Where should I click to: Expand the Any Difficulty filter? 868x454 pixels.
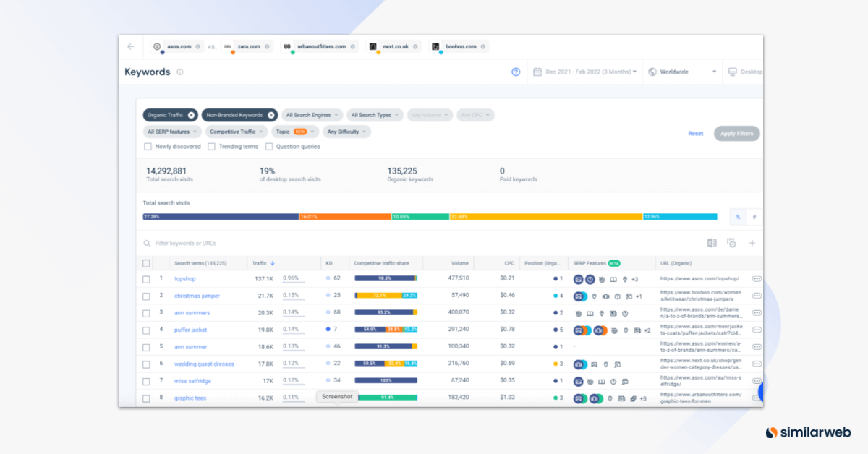pos(346,132)
